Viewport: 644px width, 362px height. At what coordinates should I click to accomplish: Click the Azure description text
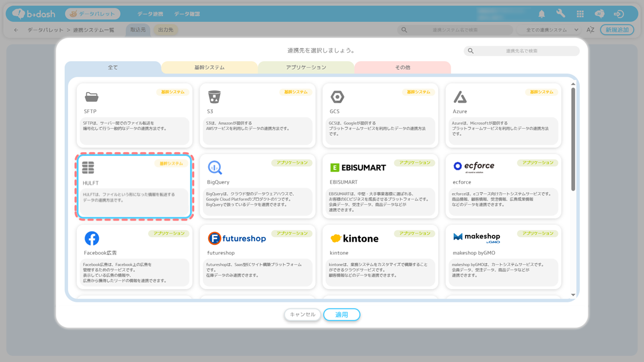coord(500,128)
